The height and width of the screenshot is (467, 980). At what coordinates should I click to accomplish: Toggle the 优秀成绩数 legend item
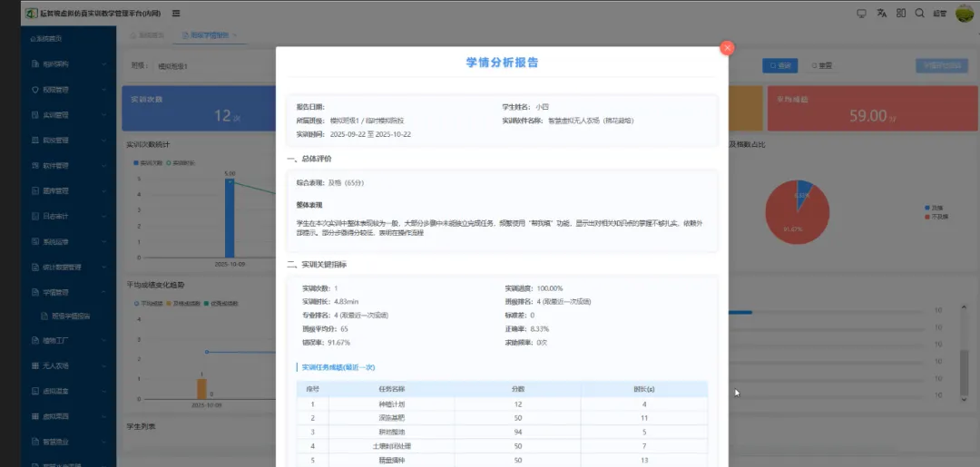[220, 304]
